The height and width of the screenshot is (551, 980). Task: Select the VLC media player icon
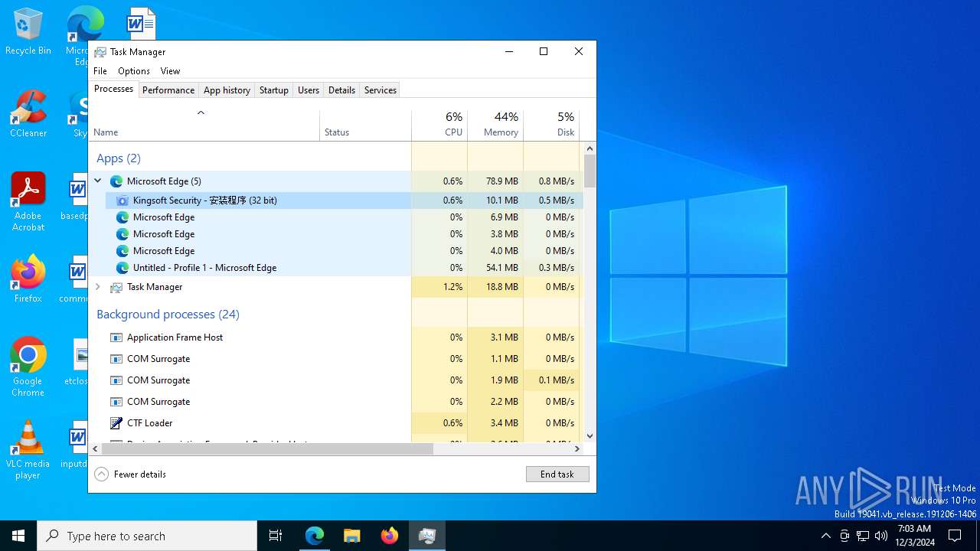click(28, 450)
